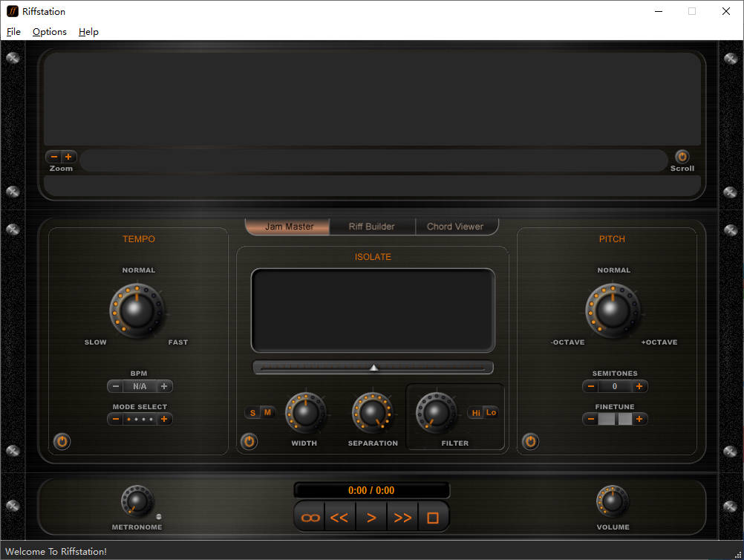The height and width of the screenshot is (560, 744).
Task: Switch to the Jam Master tab
Action: (289, 227)
